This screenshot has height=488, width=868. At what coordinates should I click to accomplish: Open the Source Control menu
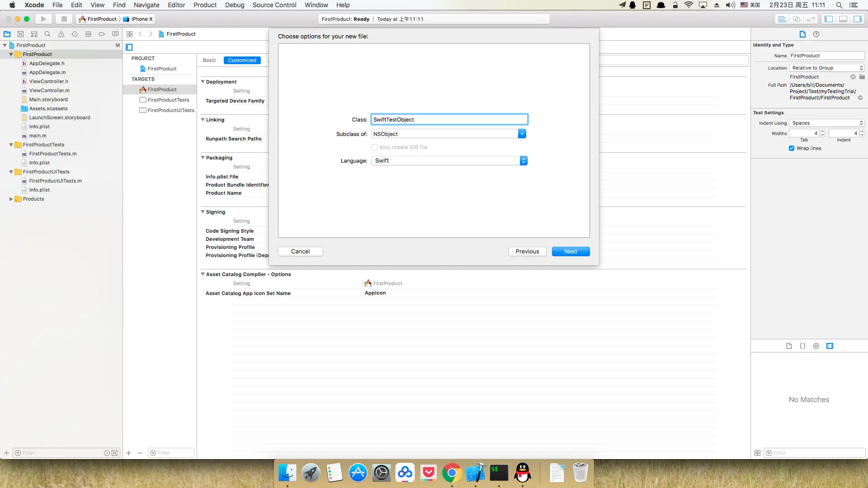click(274, 5)
